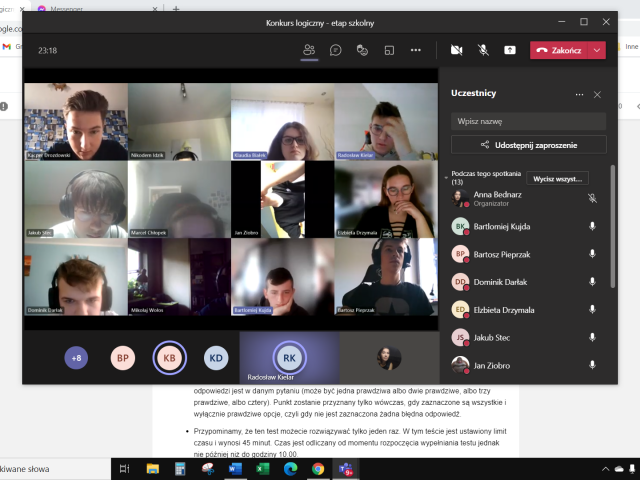Image resolution: width=640 pixels, height=480 pixels.
Task: Click the +8 overflow participants bubble
Action: point(76,358)
